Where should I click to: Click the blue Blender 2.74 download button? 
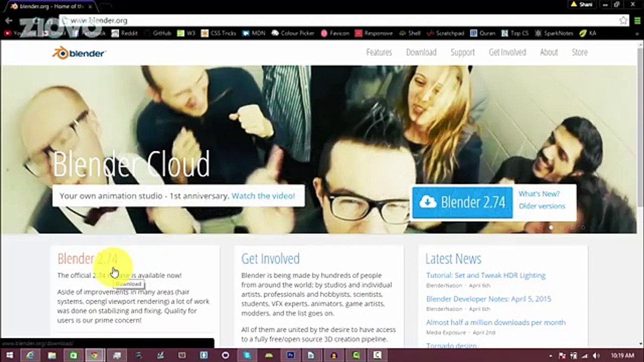[462, 202]
